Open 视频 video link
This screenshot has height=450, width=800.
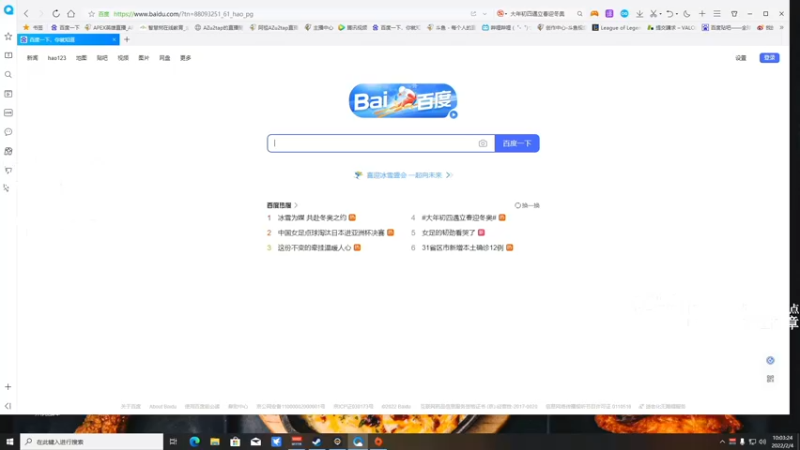point(123,58)
